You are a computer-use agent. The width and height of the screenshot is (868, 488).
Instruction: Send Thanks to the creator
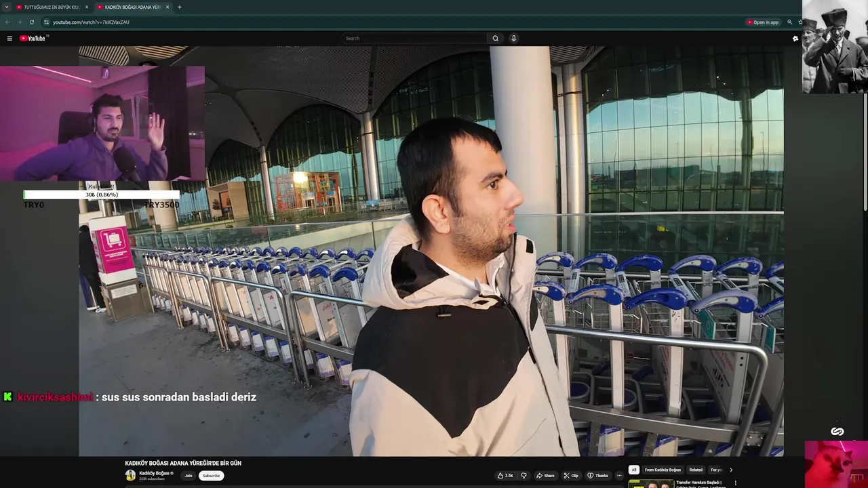[x=597, y=476]
